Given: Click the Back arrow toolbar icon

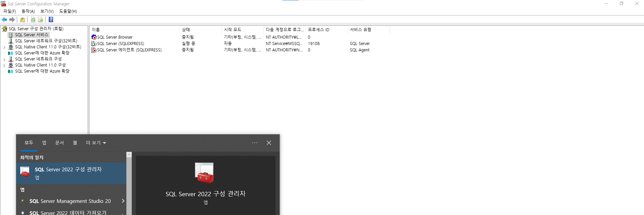Looking at the screenshot, I should tap(4, 20).
